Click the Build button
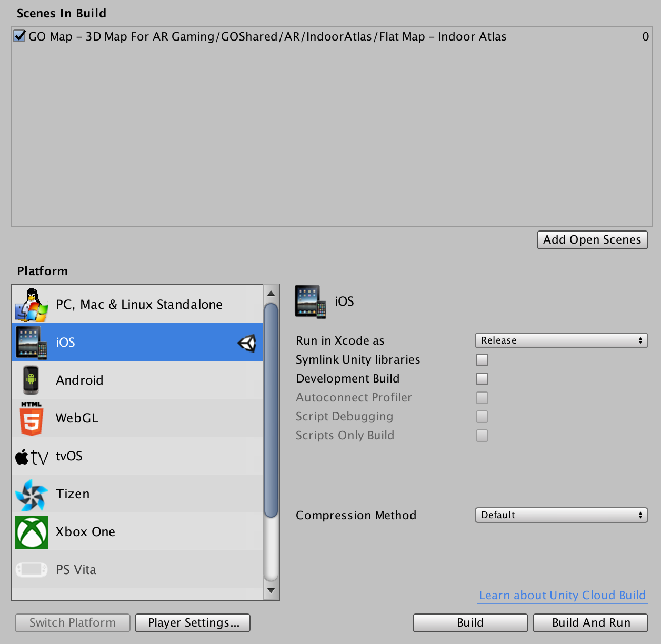661x644 pixels. 469,622
